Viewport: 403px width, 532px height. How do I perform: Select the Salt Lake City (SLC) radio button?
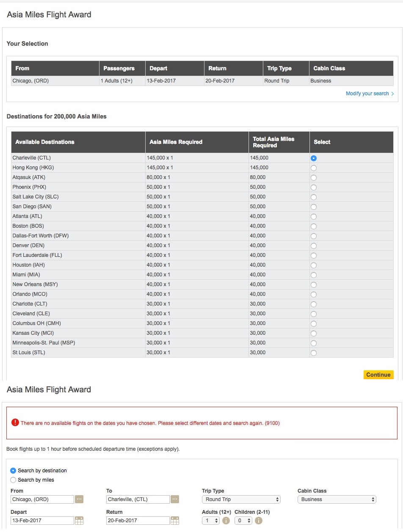pos(314,197)
